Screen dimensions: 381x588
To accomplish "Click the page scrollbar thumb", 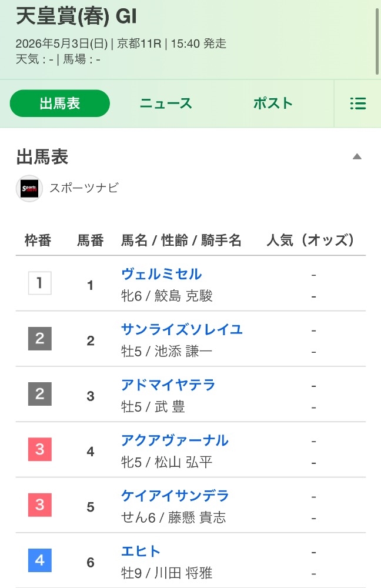I will pos(377,41).
